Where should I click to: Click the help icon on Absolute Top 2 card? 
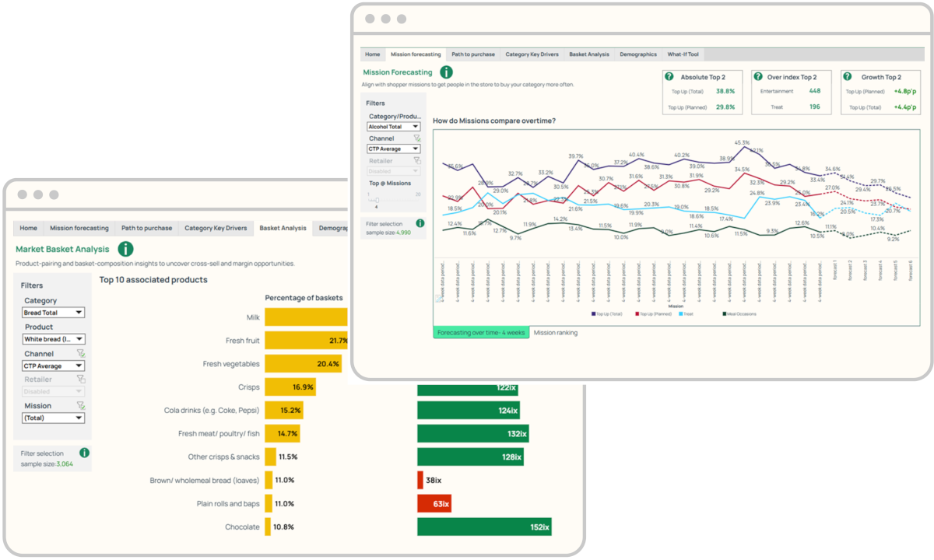[670, 76]
